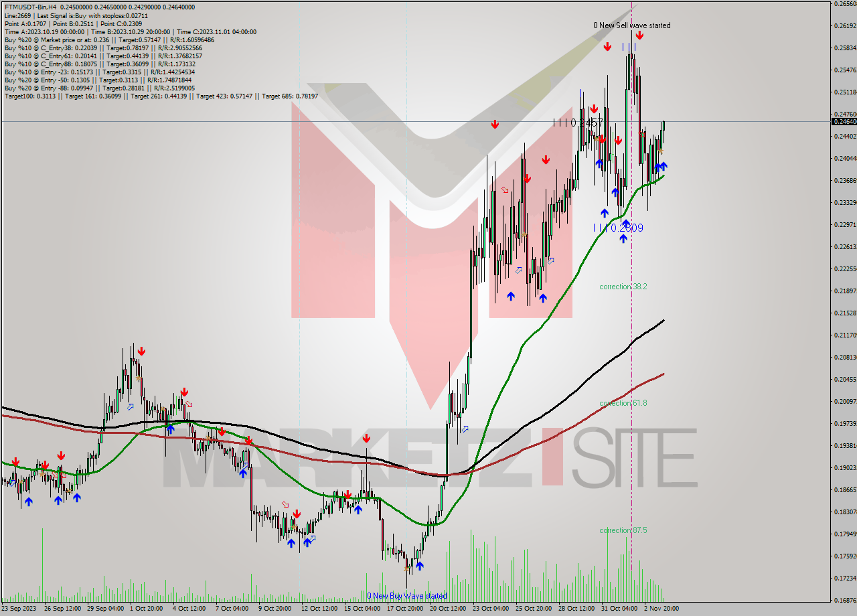This screenshot has height=616, width=857.
Task: Click the 0.2511 price axis label
Action: pos(845,92)
